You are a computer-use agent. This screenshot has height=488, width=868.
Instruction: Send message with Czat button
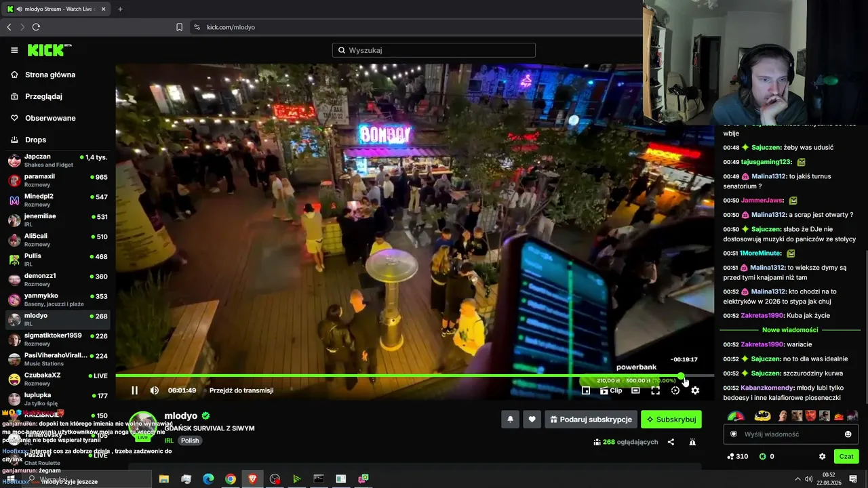[x=846, y=457]
